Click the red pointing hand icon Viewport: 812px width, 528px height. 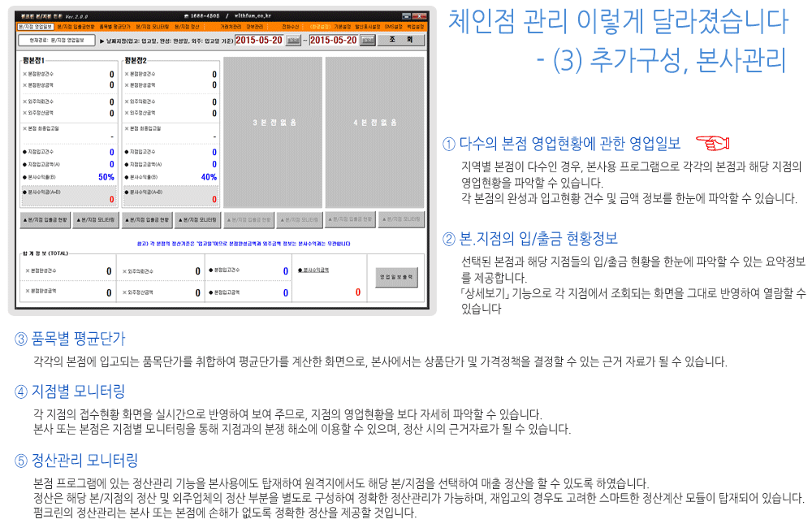pyautogui.click(x=713, y=144)
